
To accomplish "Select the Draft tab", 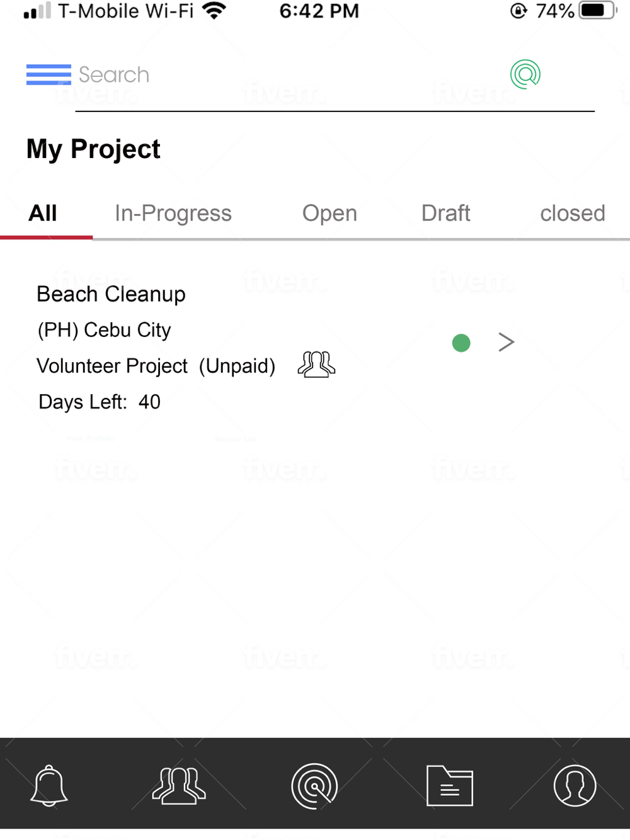I will (x=446, y=213).
